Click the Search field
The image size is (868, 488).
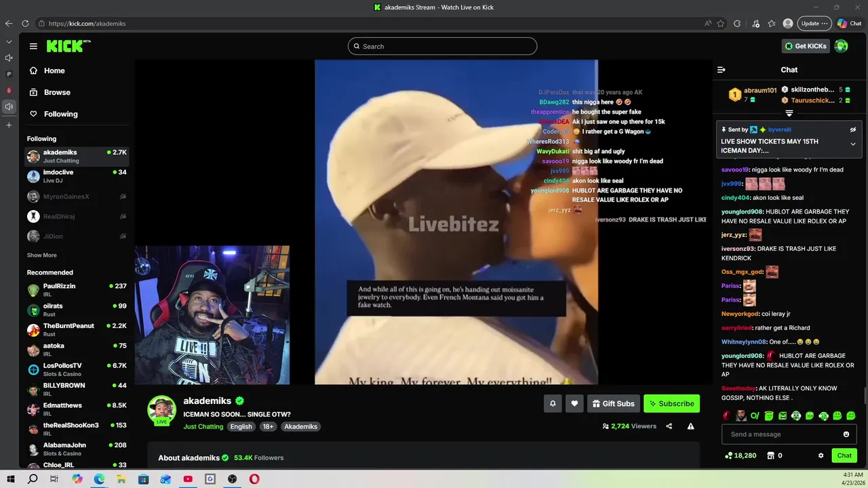[x=442, y=46]
